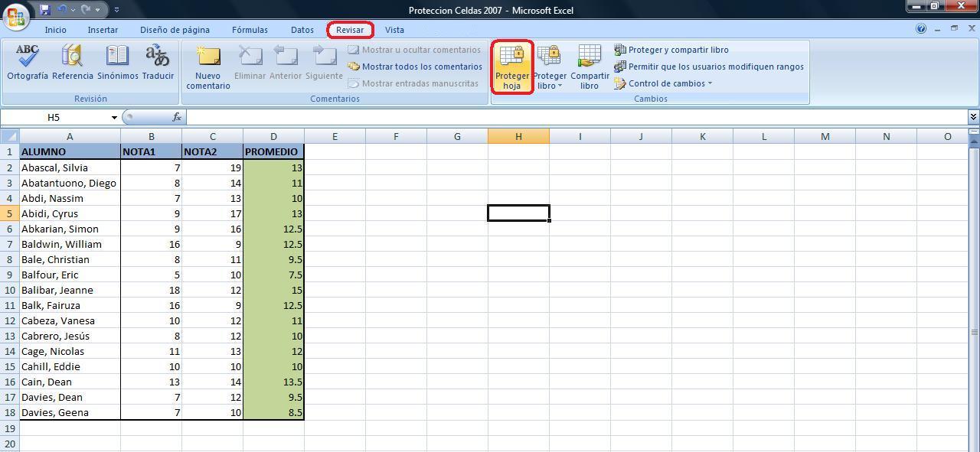Open the Referencia research tool
This screenshot has width=980, height=452.
tap(73, 63)
